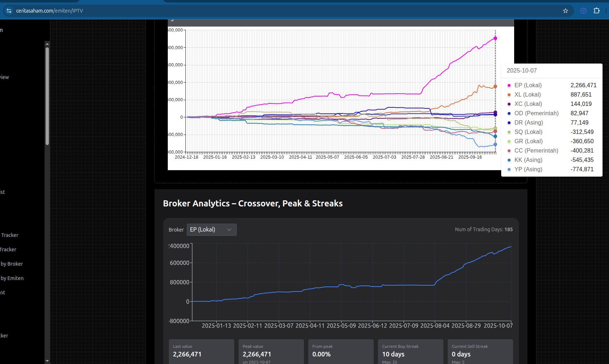Click the Peak value stat card
The image size is (609, 364).
tap(271, 352)
